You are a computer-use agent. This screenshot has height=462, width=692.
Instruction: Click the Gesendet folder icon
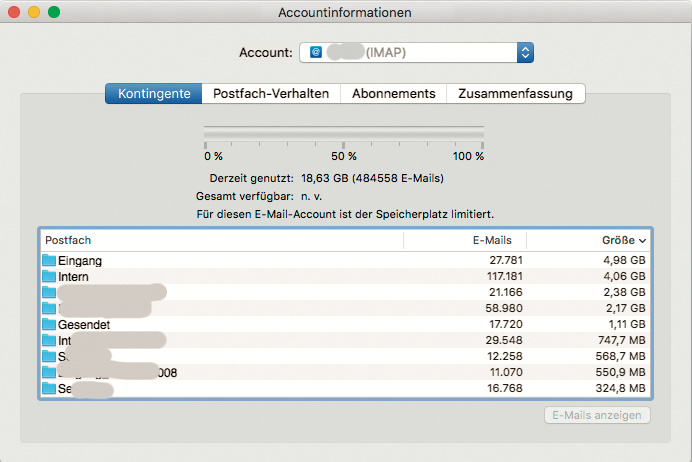tap(49, 325)
